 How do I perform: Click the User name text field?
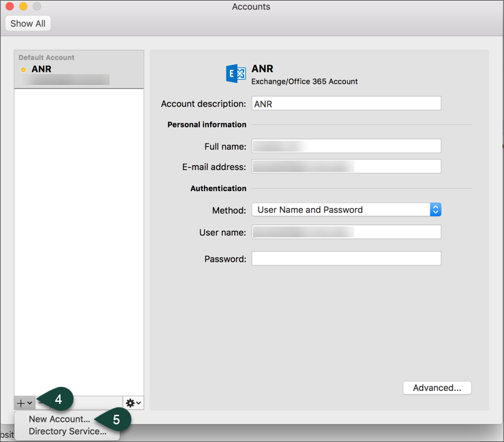346,233
